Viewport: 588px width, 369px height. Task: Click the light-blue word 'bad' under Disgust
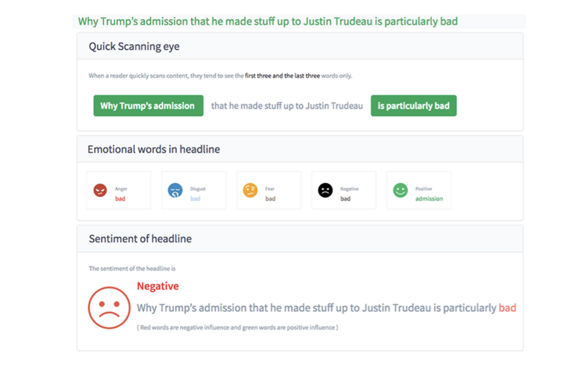coord(195,199)
